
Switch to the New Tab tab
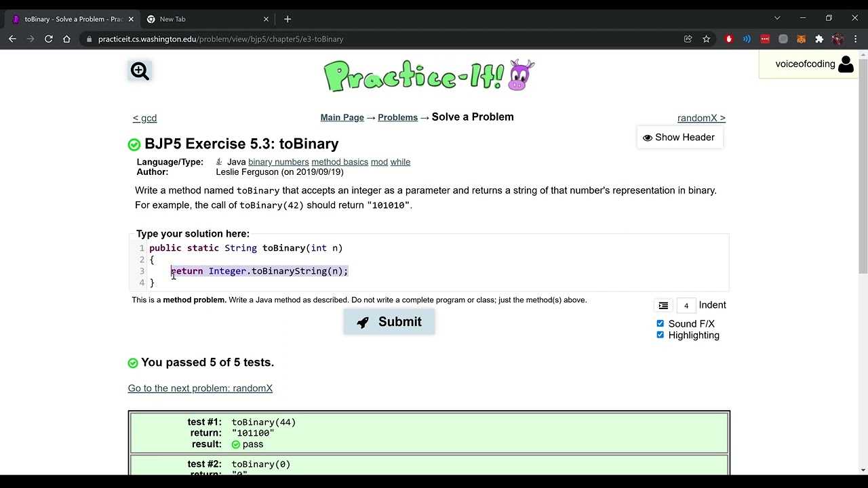coord(207,19)
